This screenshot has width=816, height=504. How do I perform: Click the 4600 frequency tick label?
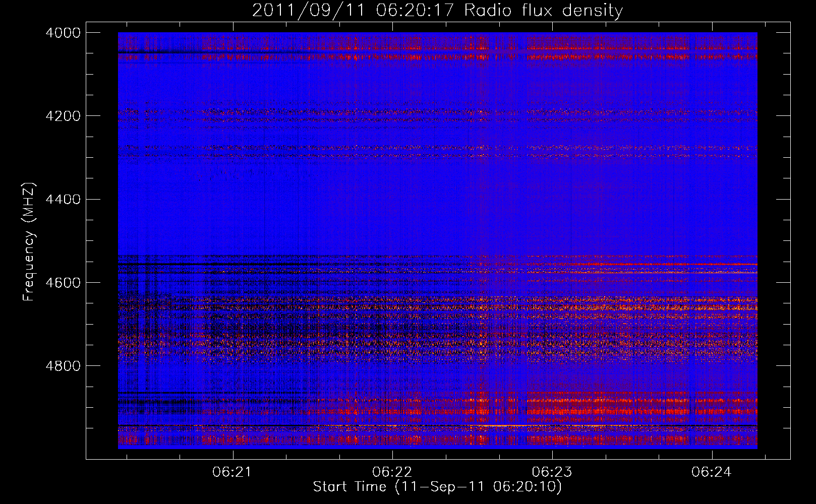tap(63, 283)
